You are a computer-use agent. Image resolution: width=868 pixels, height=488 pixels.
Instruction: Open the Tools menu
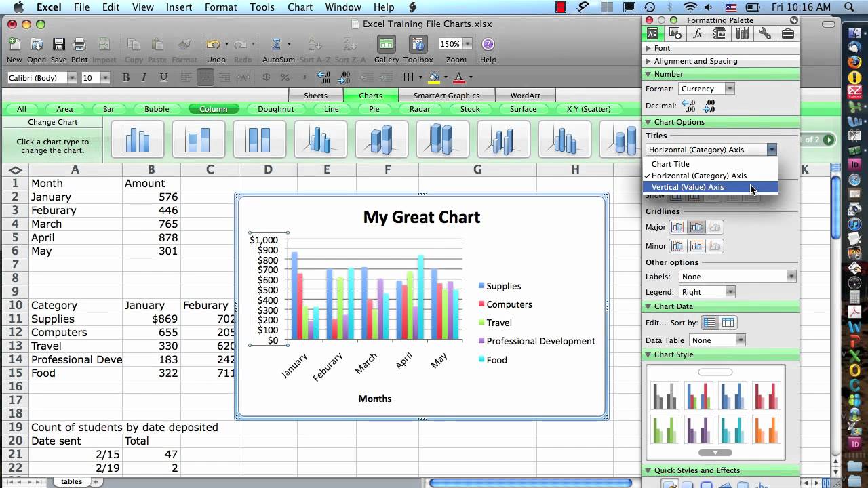262,7
